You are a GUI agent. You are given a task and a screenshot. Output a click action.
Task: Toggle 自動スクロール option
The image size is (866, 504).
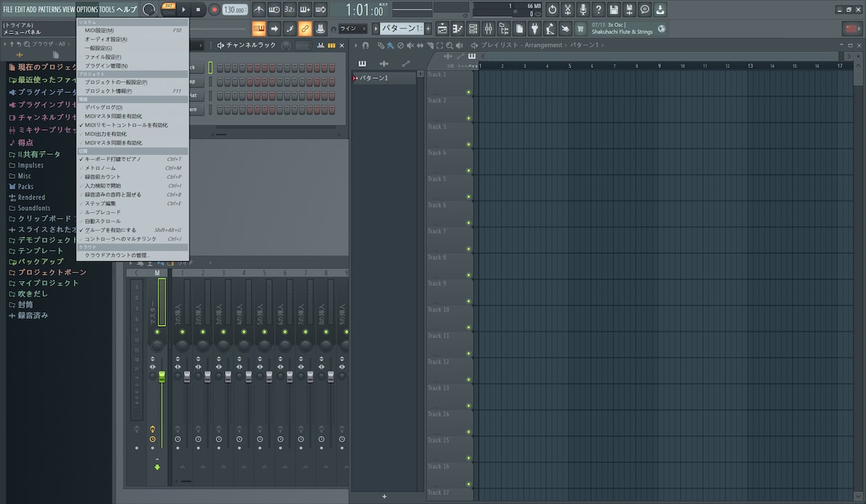pos(133,221)
